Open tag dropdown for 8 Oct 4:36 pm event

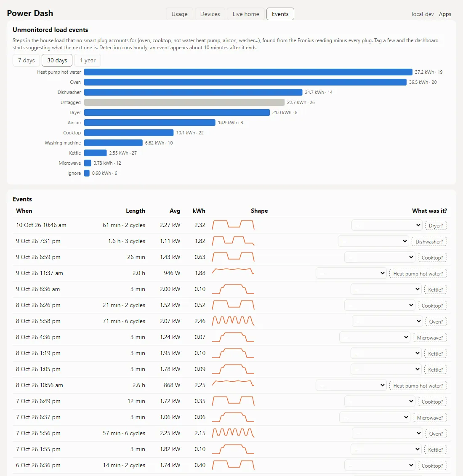point(375,337)
